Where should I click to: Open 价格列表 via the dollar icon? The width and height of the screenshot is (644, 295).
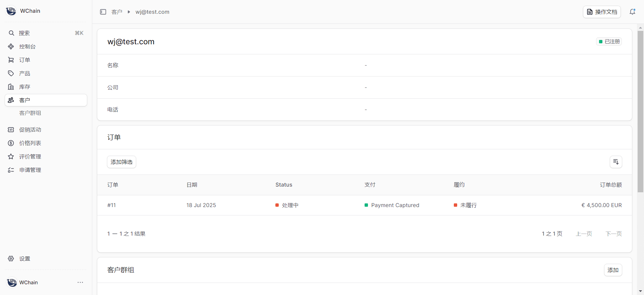point(11,143)
